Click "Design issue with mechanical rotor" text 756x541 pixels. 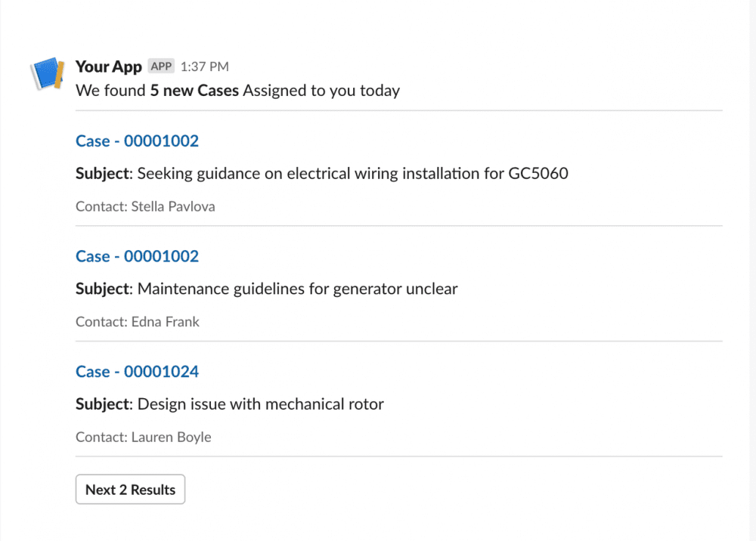pyautogui.click(x=260, y=404)
